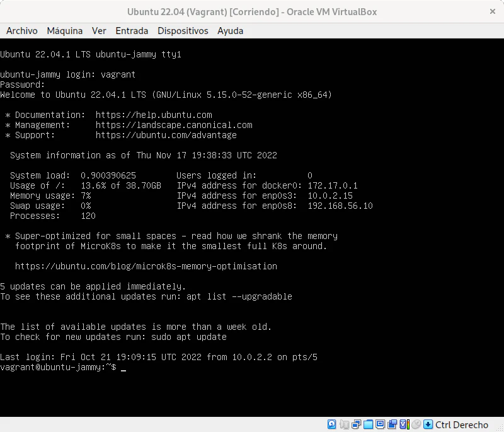Click the hard disk activity indicator
This screenshot has height=432, width=504.
point(332,424)
